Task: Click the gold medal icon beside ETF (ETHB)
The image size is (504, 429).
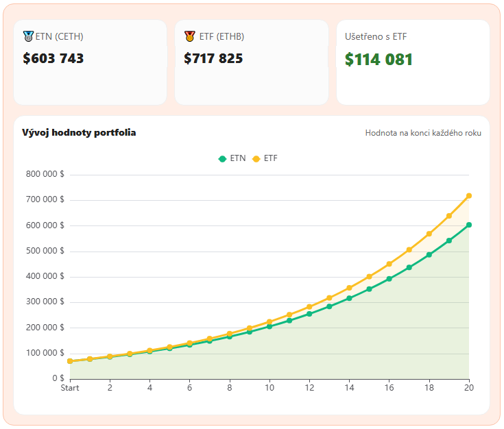Action: [x=189, y=36]
